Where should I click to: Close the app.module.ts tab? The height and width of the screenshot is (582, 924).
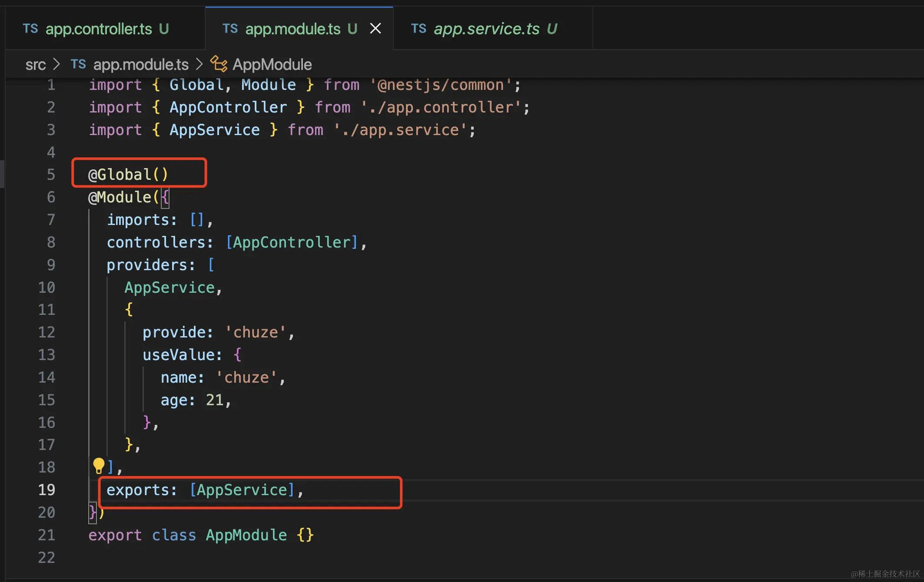pos(375,29)
